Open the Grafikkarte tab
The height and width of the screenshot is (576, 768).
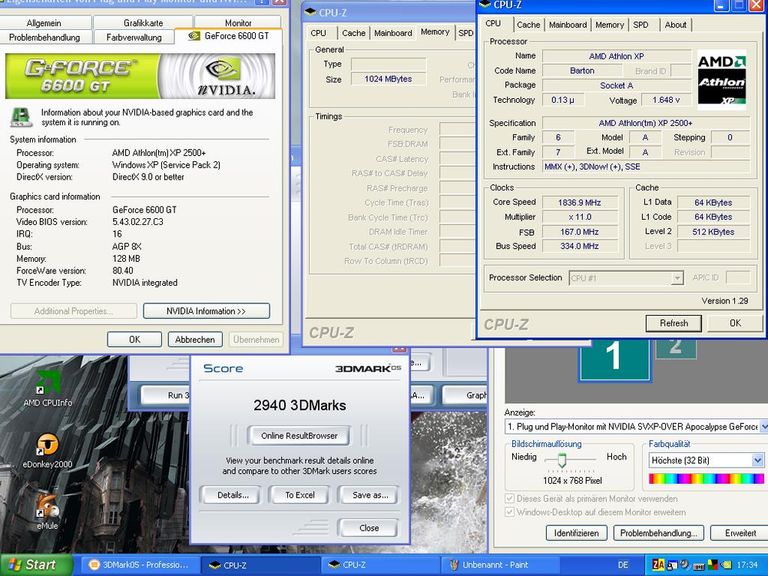143,23
